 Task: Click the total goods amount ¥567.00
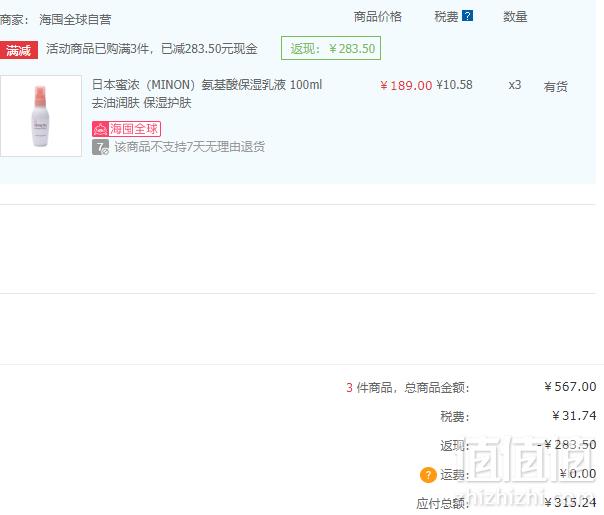tap(570, 386)
